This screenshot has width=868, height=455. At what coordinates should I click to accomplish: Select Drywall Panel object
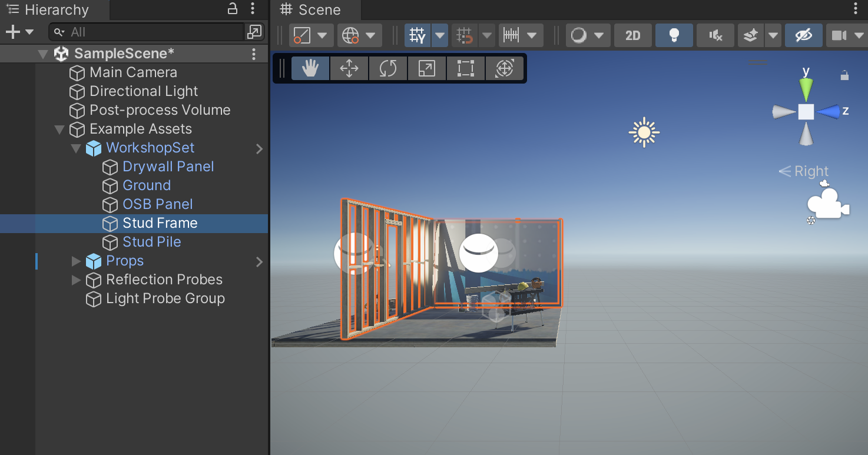[x=168, y=167]
